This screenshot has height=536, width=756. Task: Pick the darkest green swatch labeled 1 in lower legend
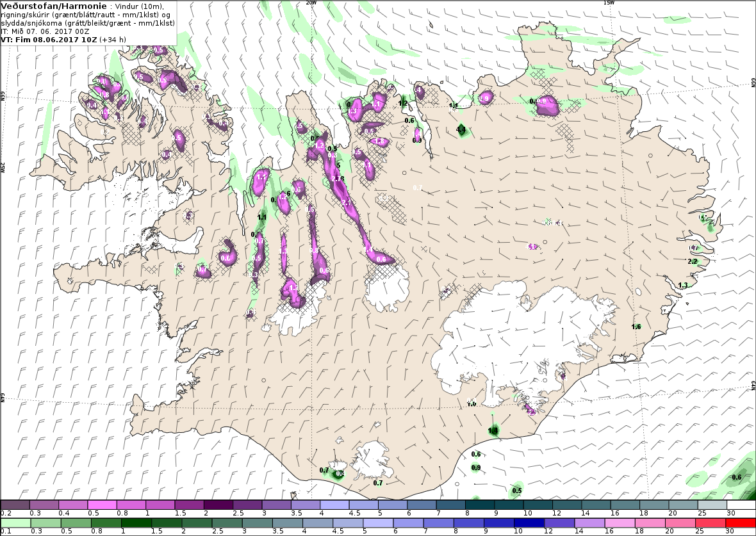[136, 523]
